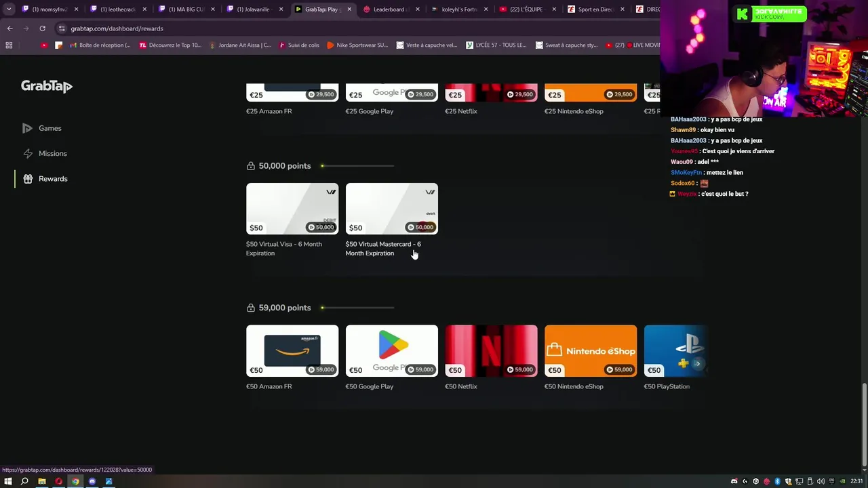Screen dimensions: 868x488
Task: Open the Veste à capuche bookmark
Action: pyautogui.click(x=427, y=45)
